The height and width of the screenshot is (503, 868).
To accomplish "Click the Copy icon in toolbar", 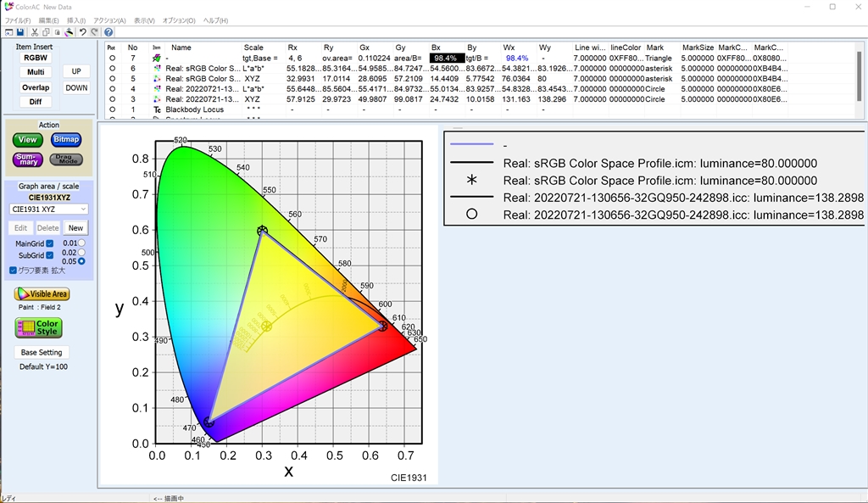I will tap(46, 33).
